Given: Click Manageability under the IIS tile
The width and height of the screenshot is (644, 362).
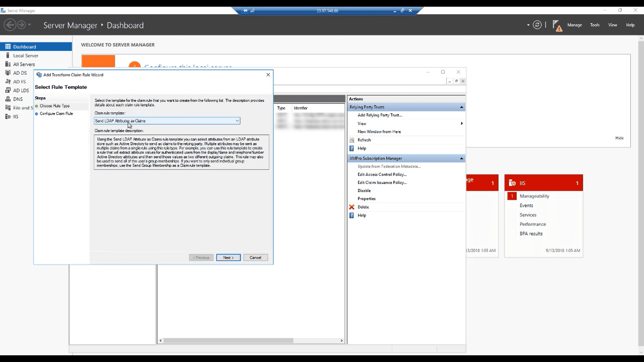Looking at the screenshot, I should [534, 196].
